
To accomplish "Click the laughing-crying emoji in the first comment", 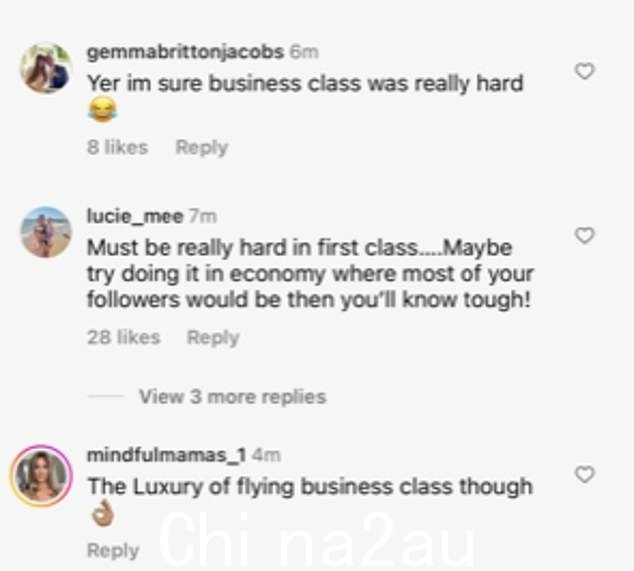I will (102, 109).
